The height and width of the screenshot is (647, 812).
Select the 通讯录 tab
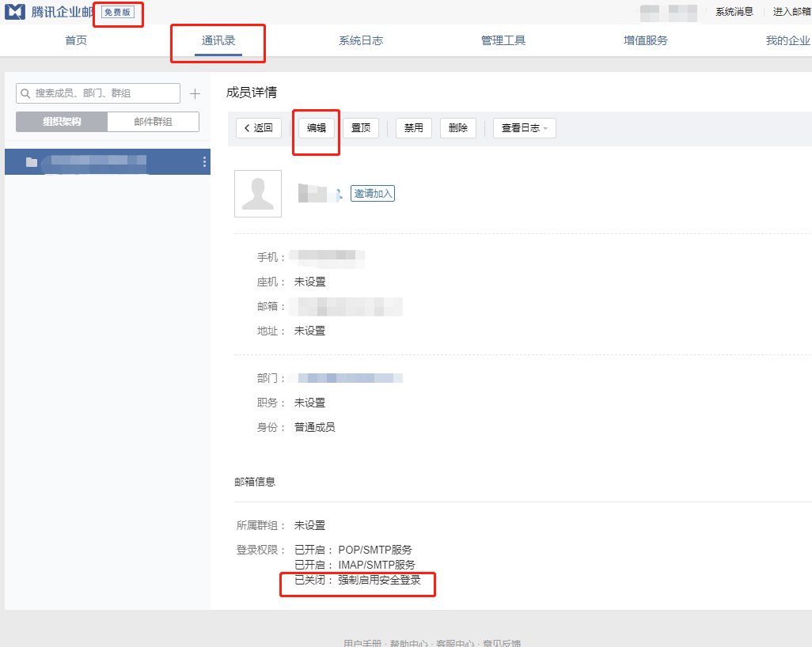coord(218,40)
